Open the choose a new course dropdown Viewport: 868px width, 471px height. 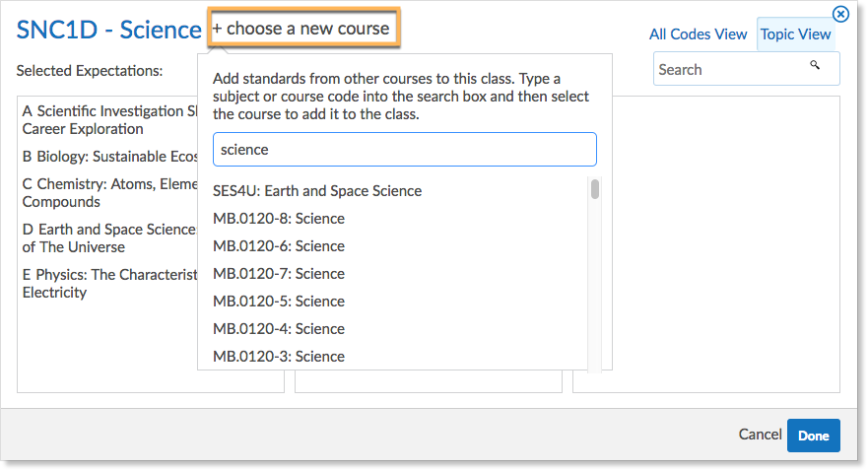(303, 28)
